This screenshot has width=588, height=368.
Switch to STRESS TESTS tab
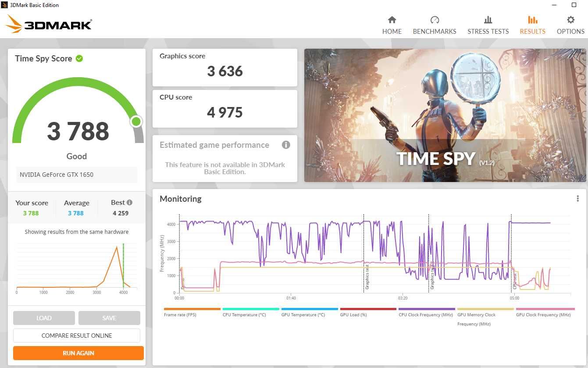coord(488,25)
